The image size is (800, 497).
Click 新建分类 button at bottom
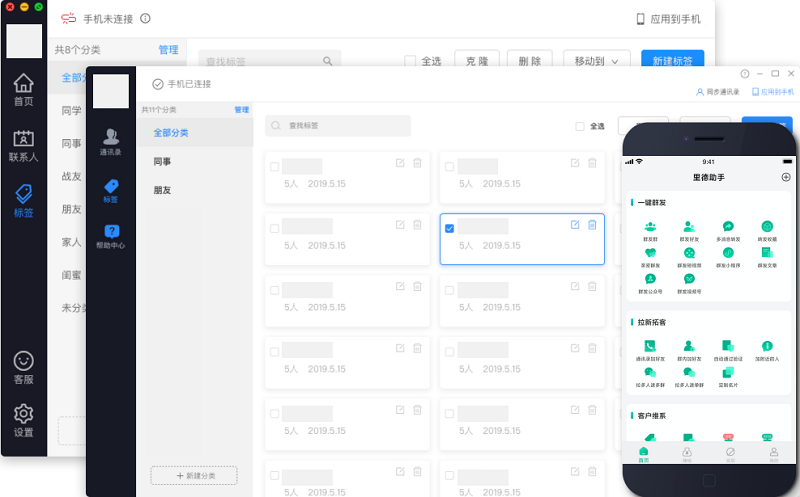coord(194,475)
